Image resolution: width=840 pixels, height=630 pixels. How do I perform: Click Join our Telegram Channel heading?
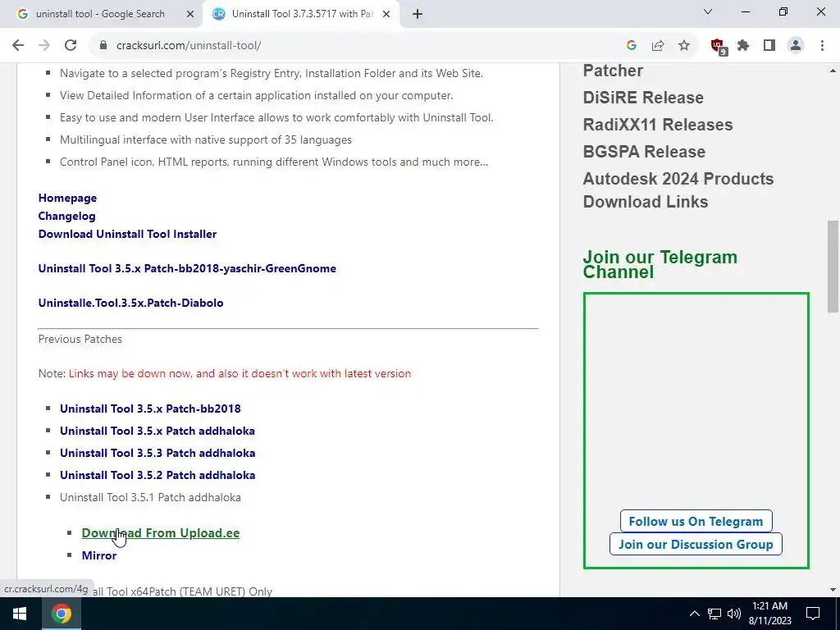coord(660,264)
